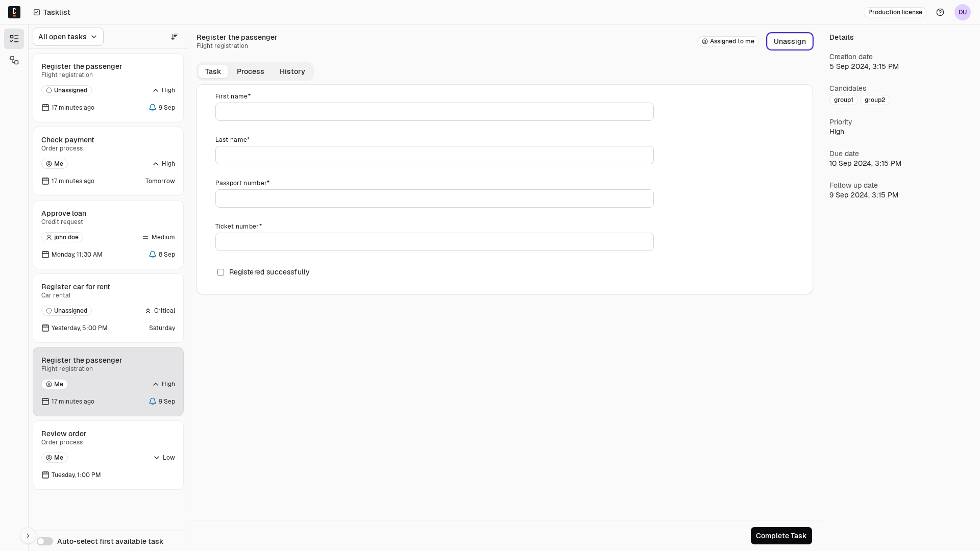
Task: Open the unassigned Register the passenger task
Action: point(108,88)
